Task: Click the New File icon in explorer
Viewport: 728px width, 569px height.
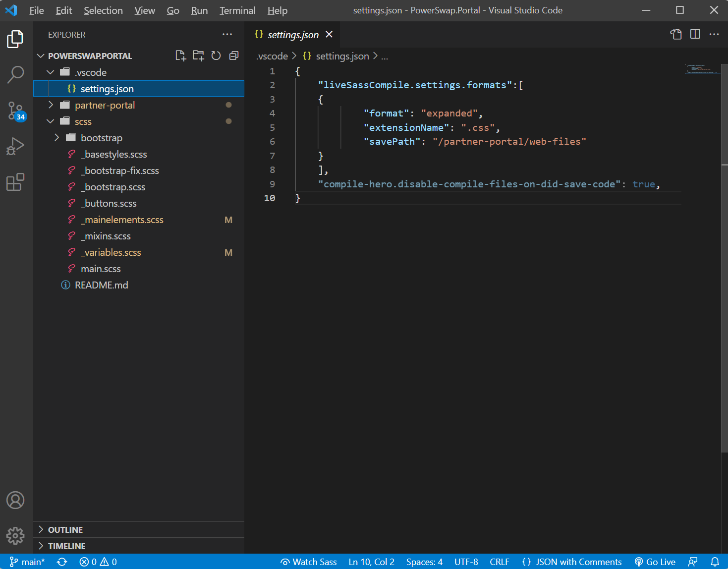Action: click(x=181, y=56)
